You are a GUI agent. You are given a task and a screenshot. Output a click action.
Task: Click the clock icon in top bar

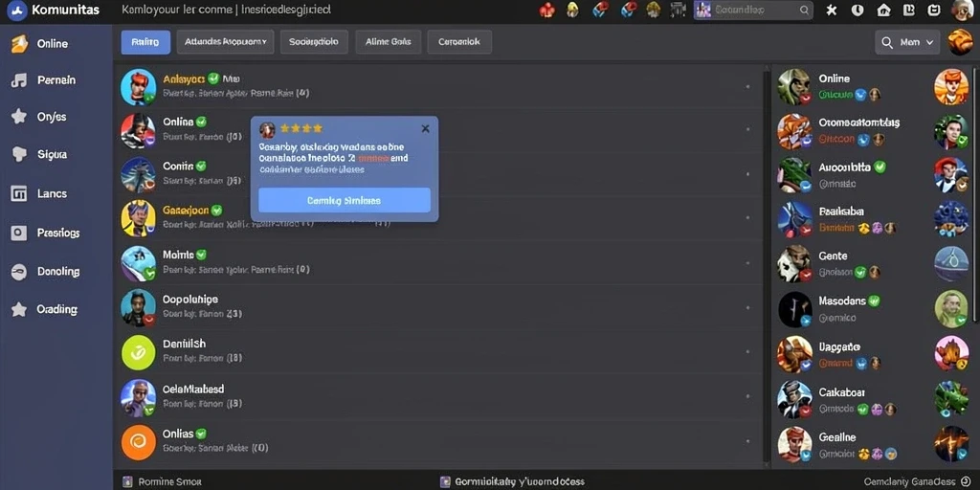(x=857, y=10)
